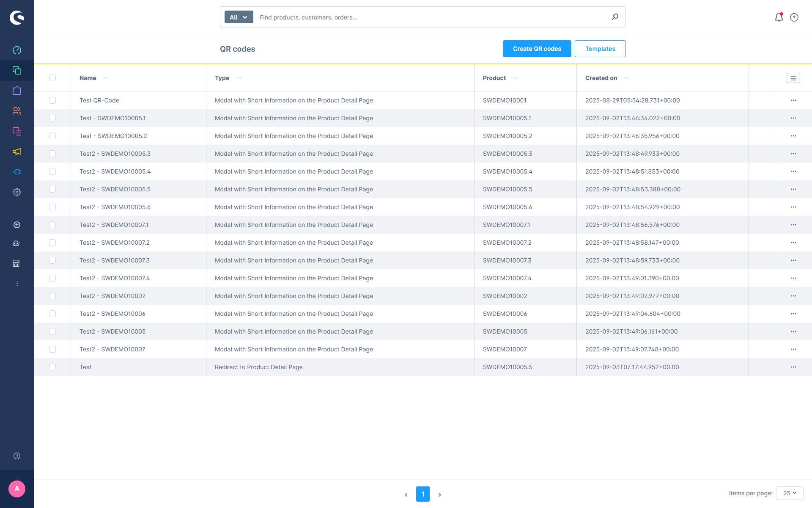Open the context menu for Test2 - SWDEMO10002
Viewport: 812px width, 508px height.
coord(793,296)
